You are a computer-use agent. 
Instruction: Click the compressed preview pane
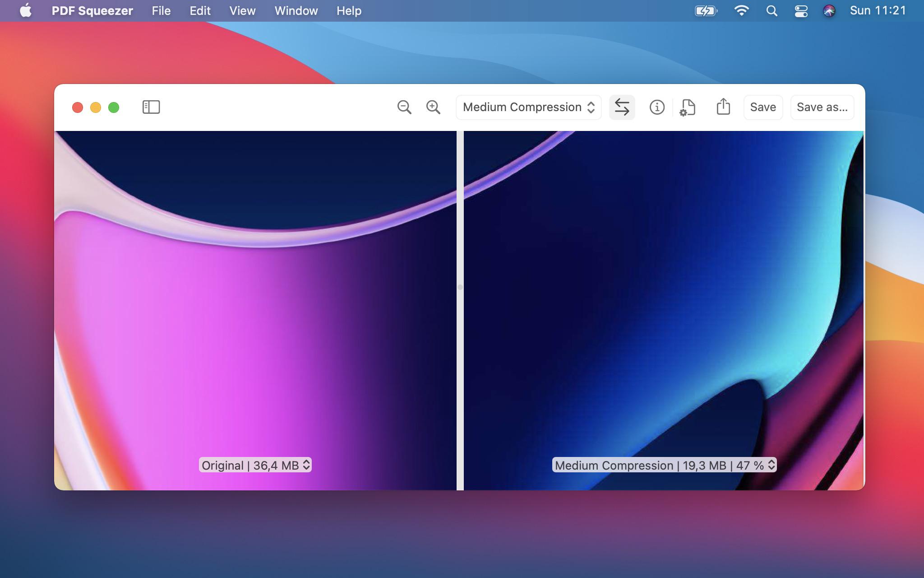664,311
